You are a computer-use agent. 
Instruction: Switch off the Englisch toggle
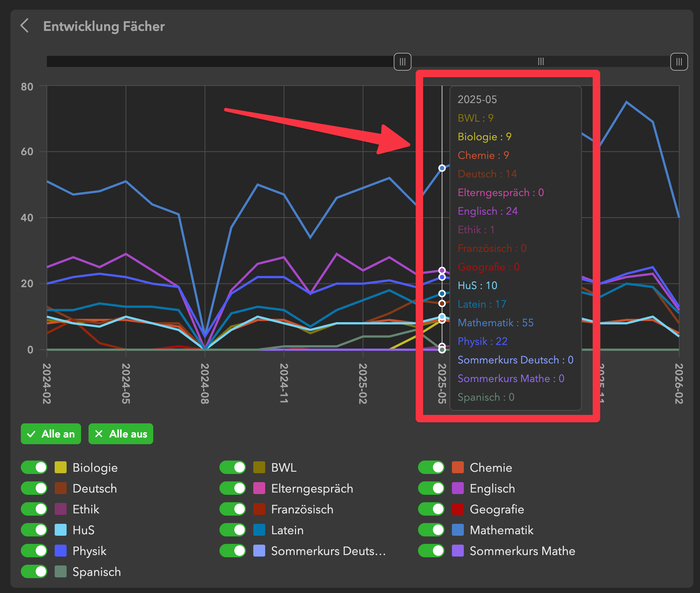(x=431, y=488)
